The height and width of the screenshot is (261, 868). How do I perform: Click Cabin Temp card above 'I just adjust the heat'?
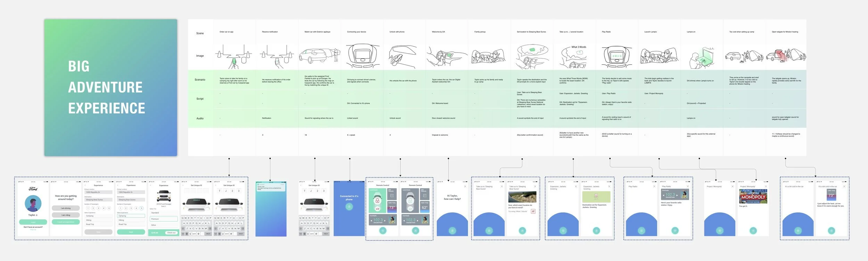[x=831, y=195]
